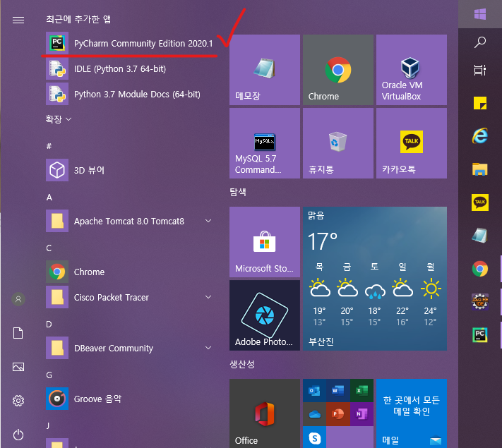
Task: Open the 메모장 tile
Action: tap(265, 70)
